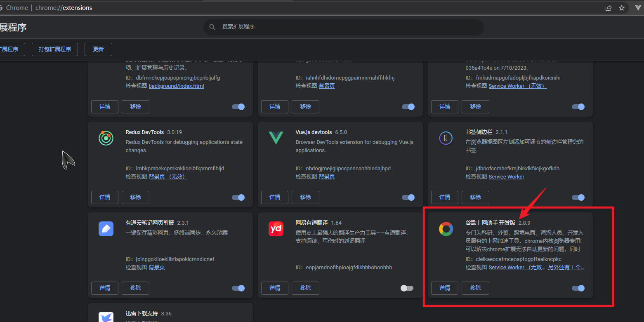Click version number 2.8.9 text
The height and width of the screenshot is (322, 644).
pyautogui.click(x=524, y=223)
